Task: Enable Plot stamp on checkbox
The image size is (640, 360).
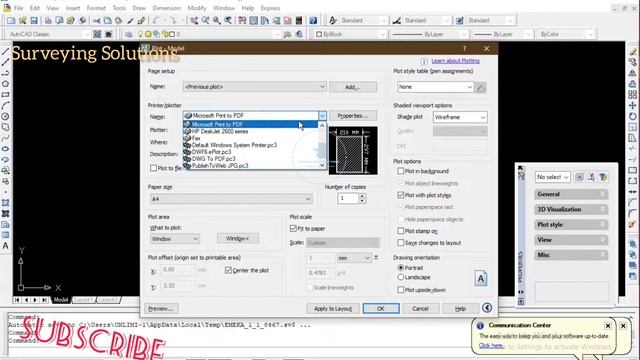Action: [400, 231]
